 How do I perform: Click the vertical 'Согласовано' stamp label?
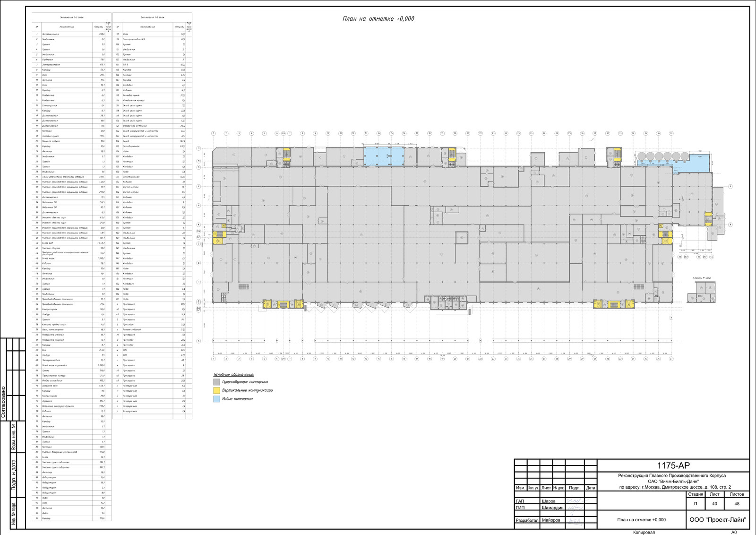(x=3, y=402)
